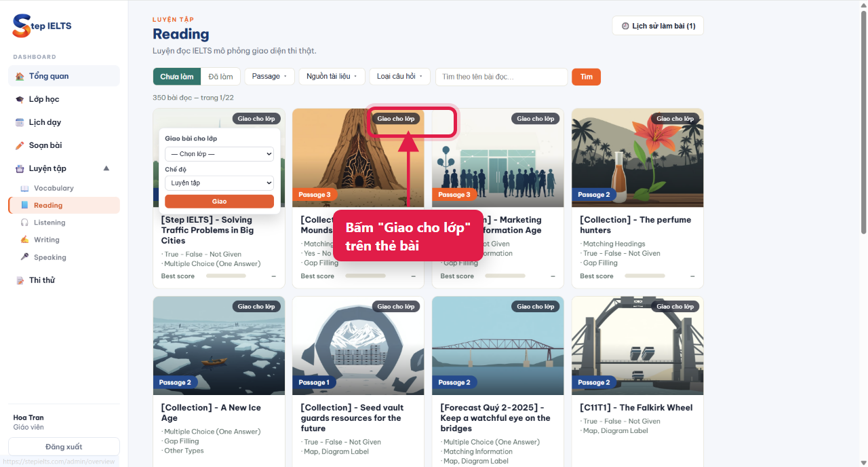Open Thi thử in the sidebar
Screen dimensions: 868x467
(x=64, y=280)
